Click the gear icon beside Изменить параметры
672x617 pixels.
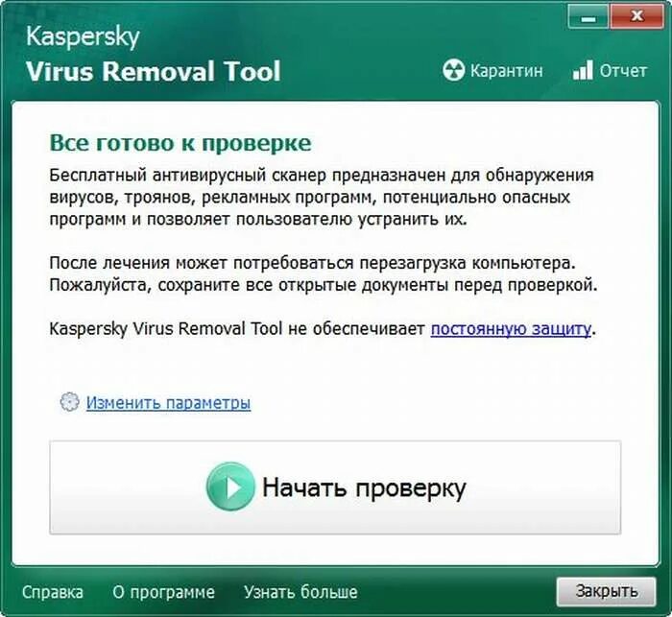click(69, 402)
